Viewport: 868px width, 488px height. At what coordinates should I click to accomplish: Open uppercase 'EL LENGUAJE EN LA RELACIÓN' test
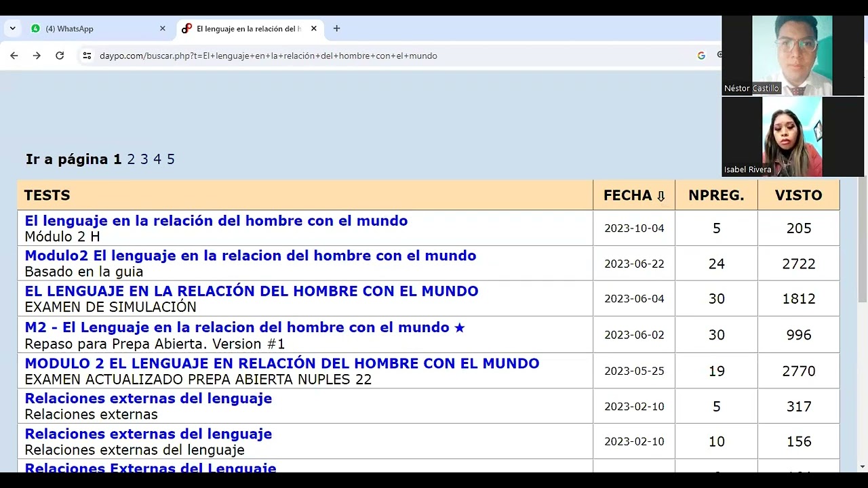click(x=252, y=291)
